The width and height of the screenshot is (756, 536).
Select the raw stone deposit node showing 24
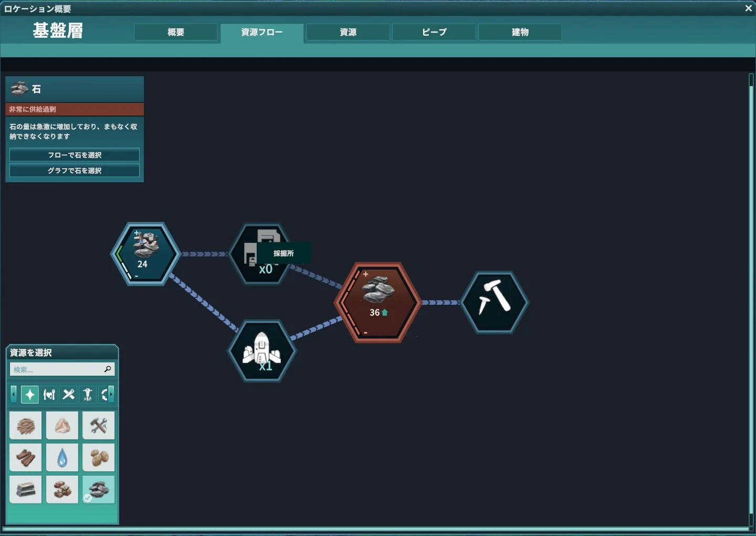click(145, 254)
